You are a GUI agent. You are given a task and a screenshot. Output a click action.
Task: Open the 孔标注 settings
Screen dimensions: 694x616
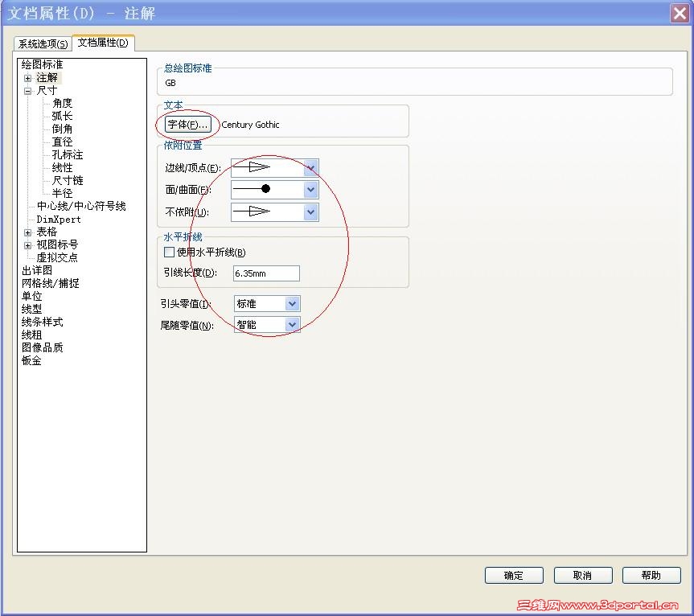pyautogui.click(x=68, y=154)
